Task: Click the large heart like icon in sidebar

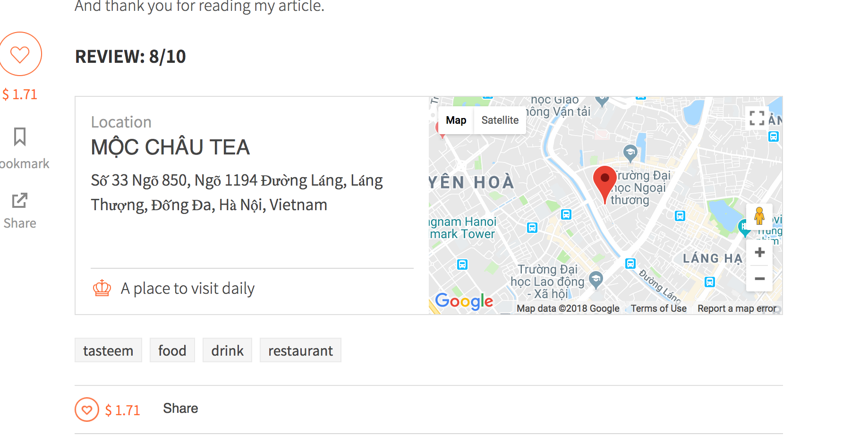Action: [20, 54]
